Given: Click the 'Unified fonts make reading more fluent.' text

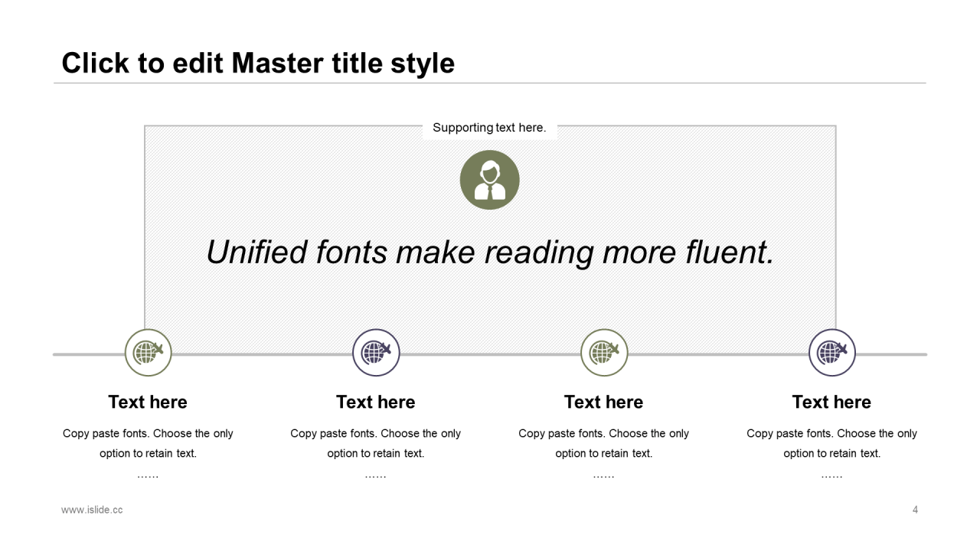Looking at the screenshot, I should click(x=490, y=252).
